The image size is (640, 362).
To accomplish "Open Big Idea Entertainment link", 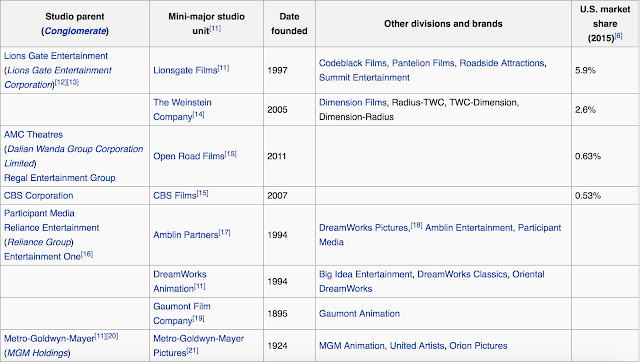I will (365, 274).
